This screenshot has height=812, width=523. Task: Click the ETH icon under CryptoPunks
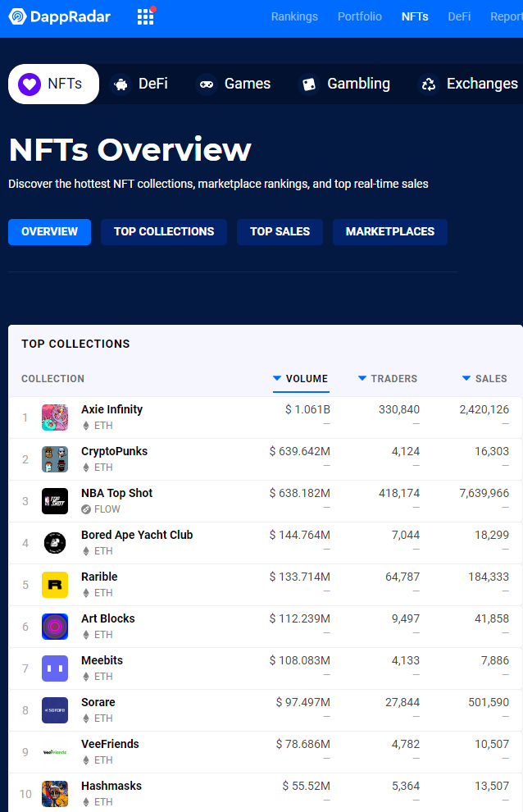coord(86,468)
